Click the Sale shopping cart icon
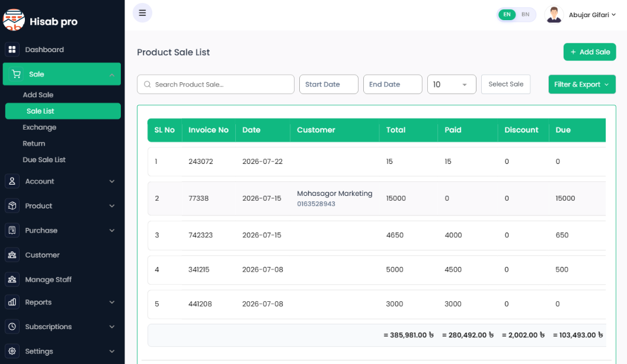 (x=16, y=74)
